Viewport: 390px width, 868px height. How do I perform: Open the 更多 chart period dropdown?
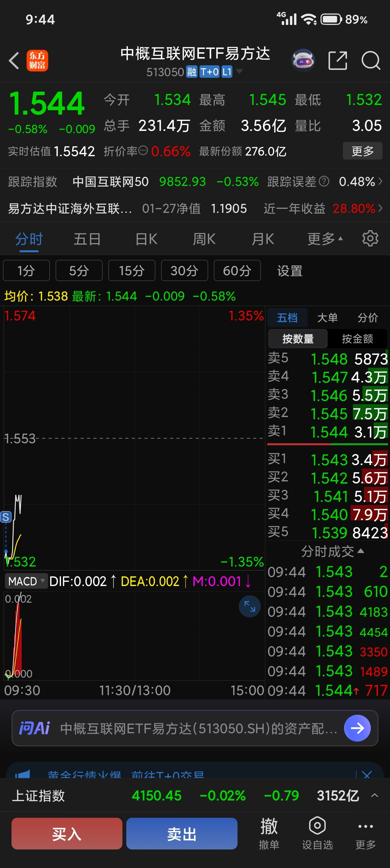325,238
